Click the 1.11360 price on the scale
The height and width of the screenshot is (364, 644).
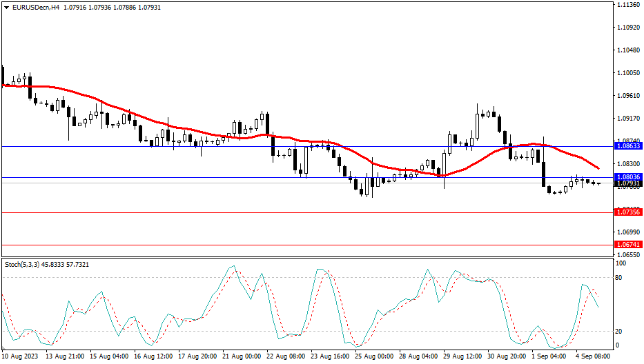coord(627,5)
